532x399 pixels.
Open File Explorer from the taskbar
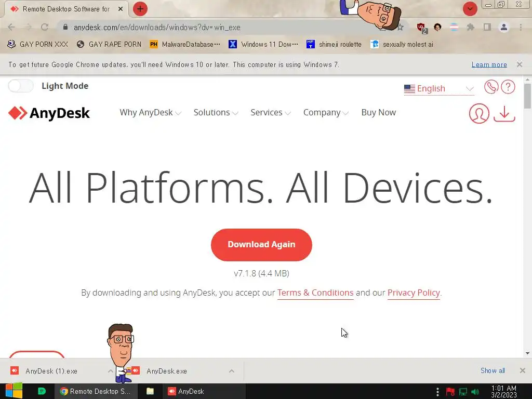pos(150,391)
